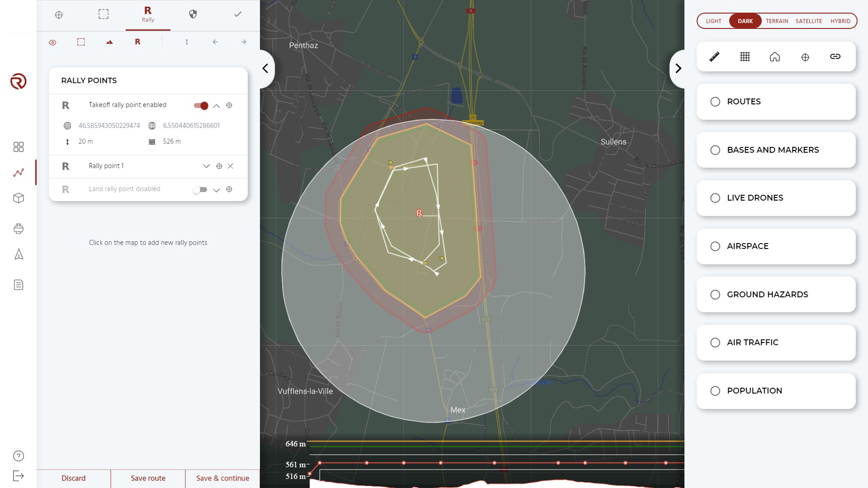Center map on land rally point
The width and height of the screenshot is (868, 488).
pos(229,189)
